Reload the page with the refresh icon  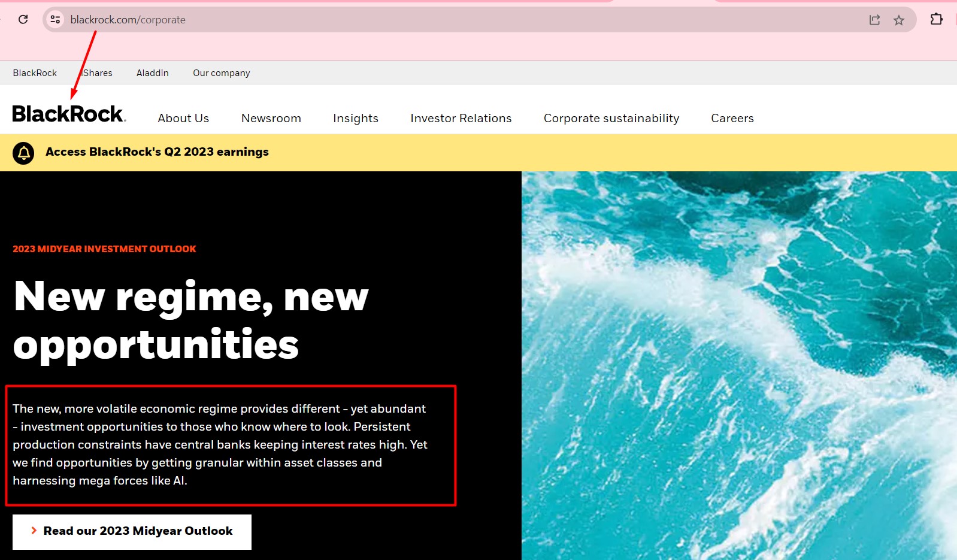(x=23, y=19)
